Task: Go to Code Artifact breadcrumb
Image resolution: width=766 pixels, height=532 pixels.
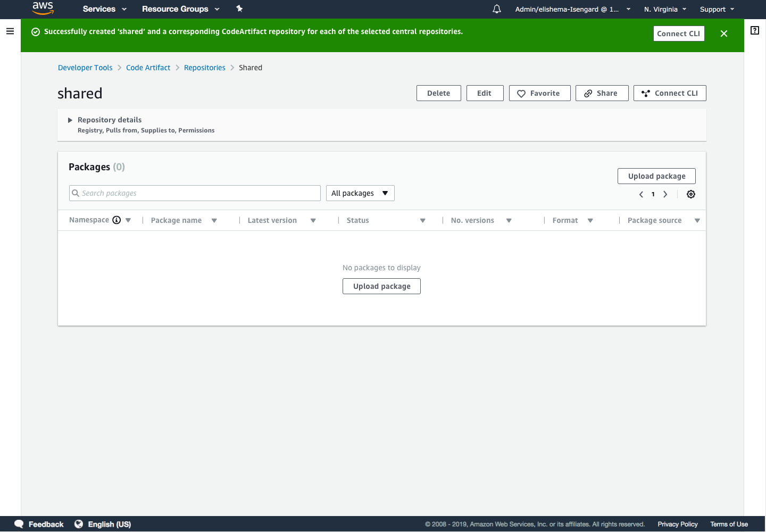Action: (x=148, y=68)
